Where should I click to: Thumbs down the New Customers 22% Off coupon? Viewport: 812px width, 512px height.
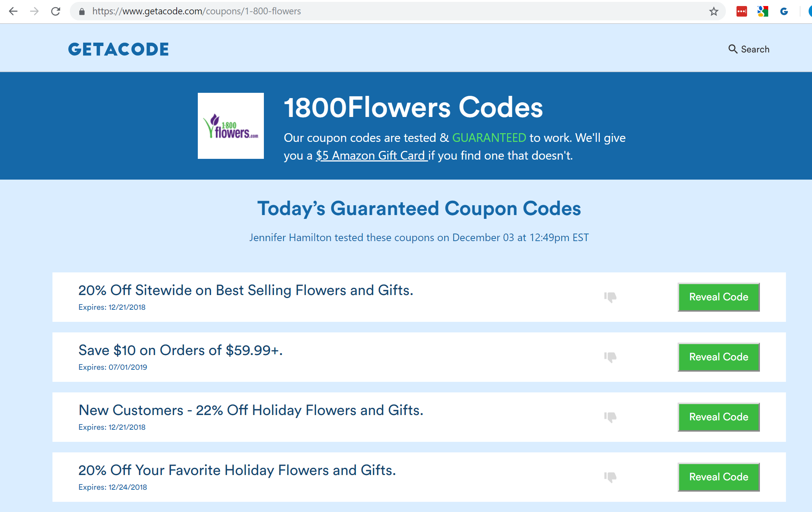[610, 417]
